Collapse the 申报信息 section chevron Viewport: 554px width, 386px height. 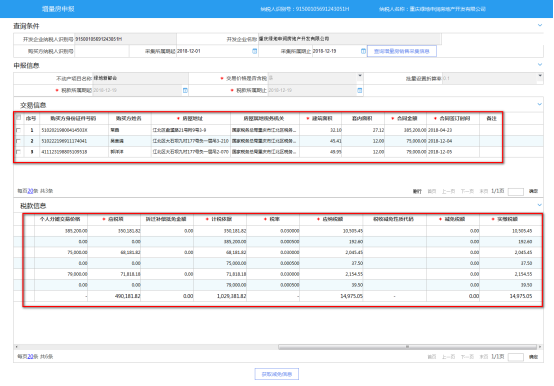coord(540,65)
